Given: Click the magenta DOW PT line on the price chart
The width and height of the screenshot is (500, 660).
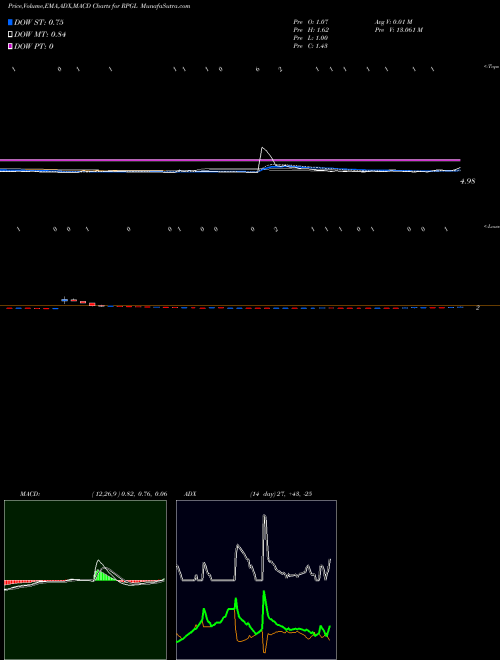Looking at the screenshot, I should [230, 160].
